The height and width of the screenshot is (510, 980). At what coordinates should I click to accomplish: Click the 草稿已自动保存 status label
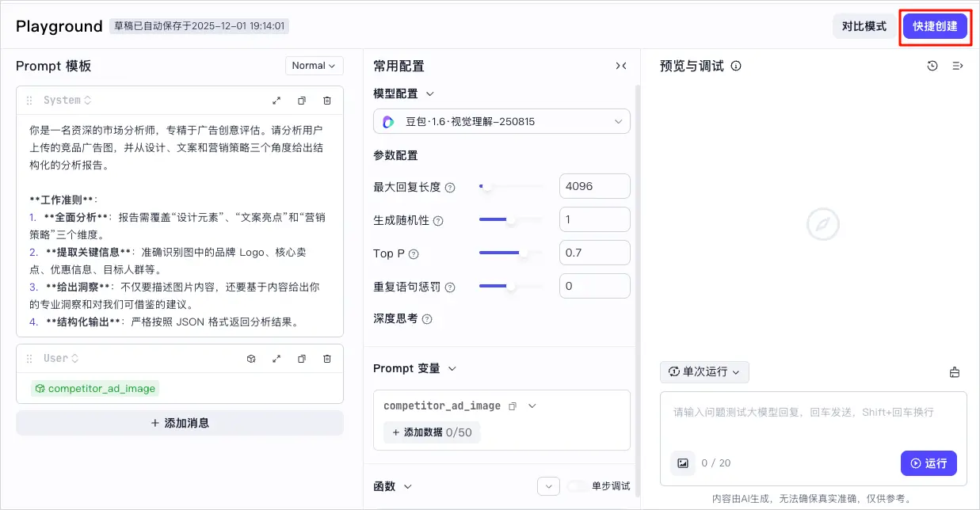point(199,26)
